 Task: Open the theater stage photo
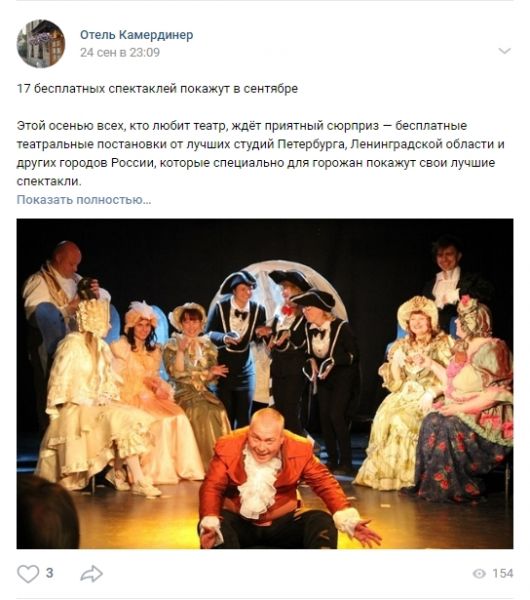[x=265, y=384]
